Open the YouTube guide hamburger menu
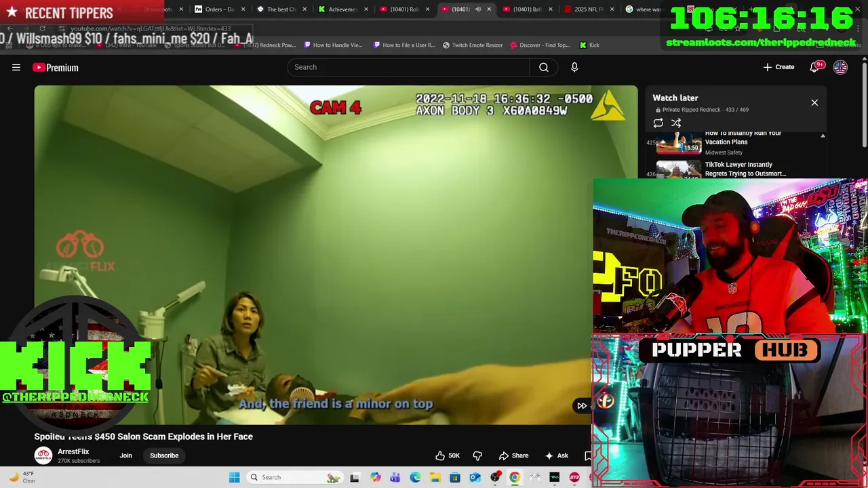 (16, 67)
